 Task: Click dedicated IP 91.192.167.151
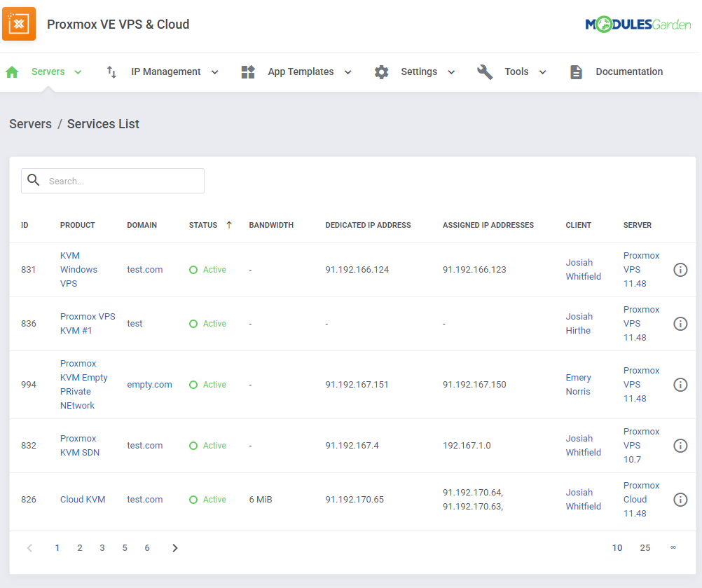(357, 384)
